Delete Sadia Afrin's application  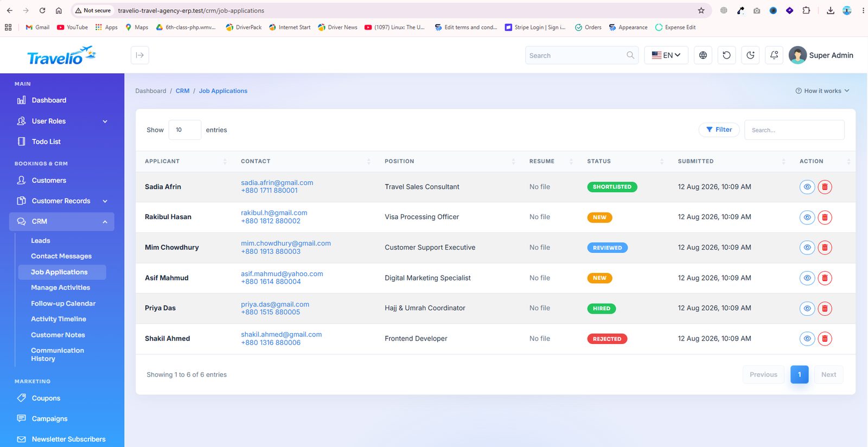click(x=825, y=187)
